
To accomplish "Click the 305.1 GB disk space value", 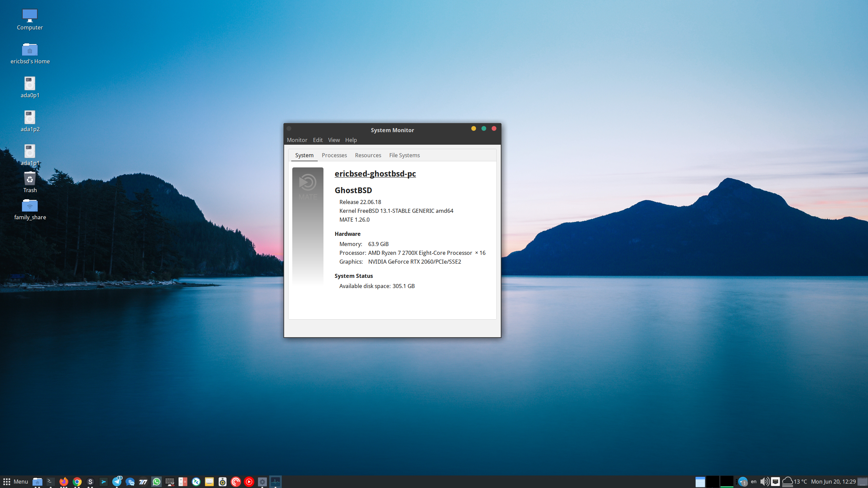I will coord(403,286).
